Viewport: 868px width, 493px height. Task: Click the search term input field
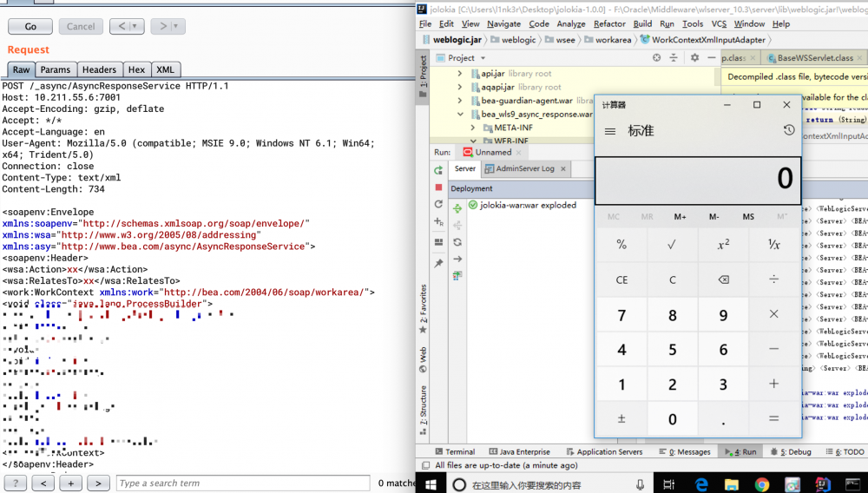(243, 483)
